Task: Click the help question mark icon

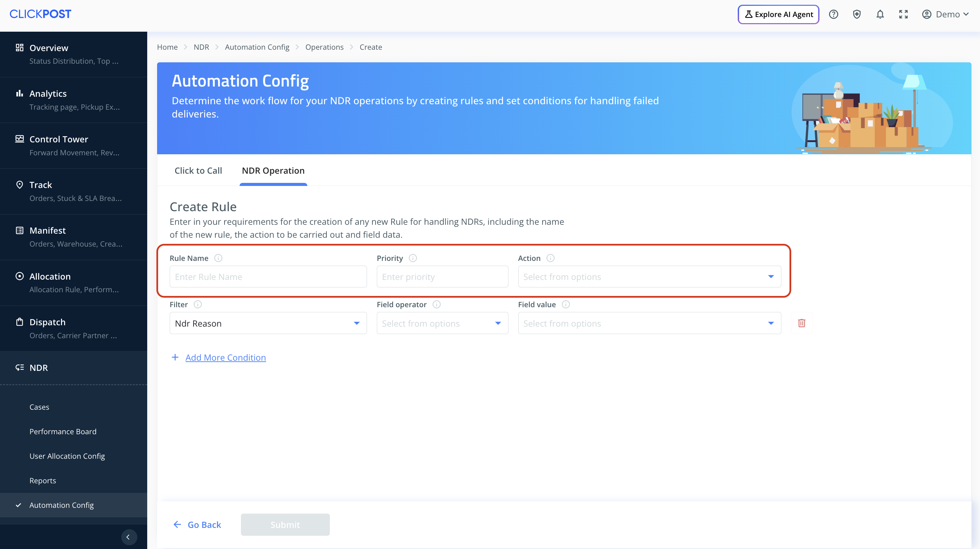Action: point(833,14)
